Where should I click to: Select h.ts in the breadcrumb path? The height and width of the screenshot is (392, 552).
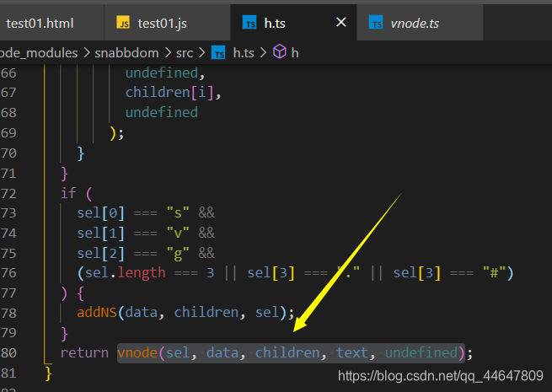pos(244,53)
